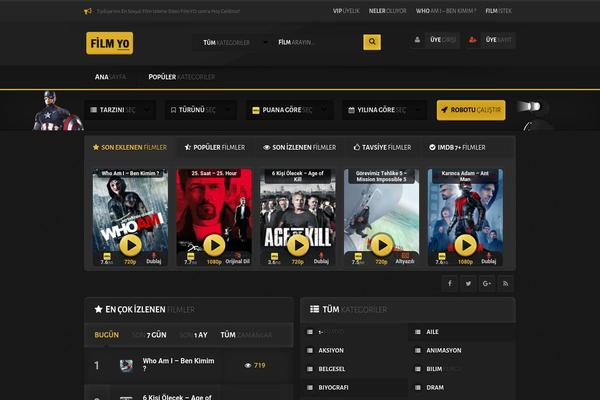Click the red icon beside ÜYE KAYIT
600x400 pixels.
(473, 39)
